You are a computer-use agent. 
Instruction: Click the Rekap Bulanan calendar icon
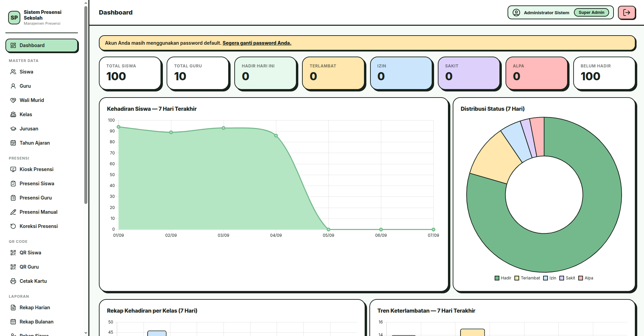pos(13,322)
